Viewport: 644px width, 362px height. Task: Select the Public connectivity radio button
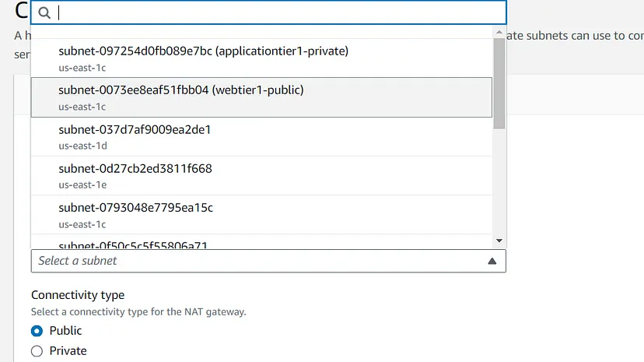tap(37, 331)
